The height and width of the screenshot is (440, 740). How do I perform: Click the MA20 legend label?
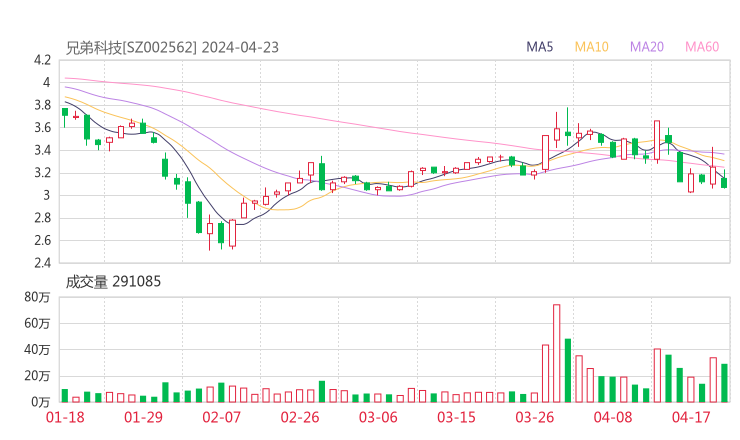pyautogui.click(x=647, y=47)
